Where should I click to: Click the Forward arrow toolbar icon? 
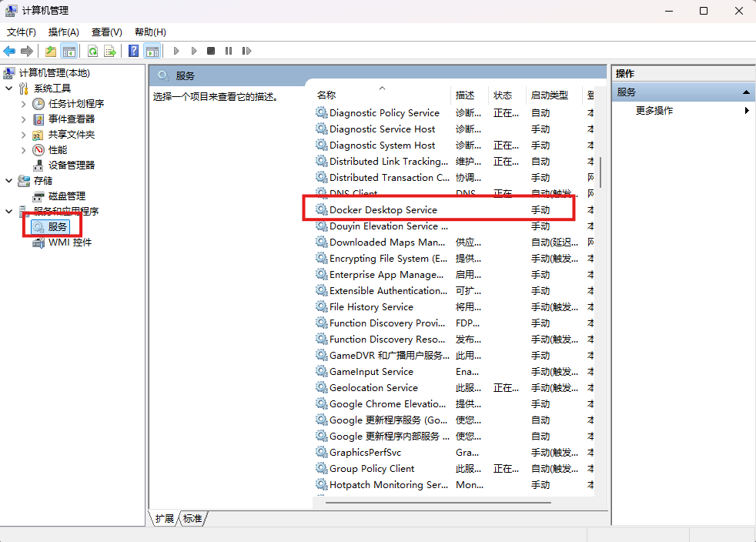tap(27, 51)
